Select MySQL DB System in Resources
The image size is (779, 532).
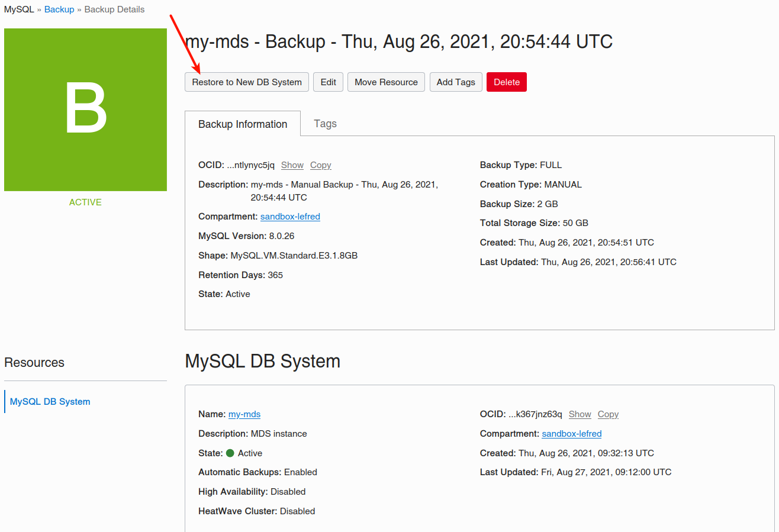(x=50, y=401)
